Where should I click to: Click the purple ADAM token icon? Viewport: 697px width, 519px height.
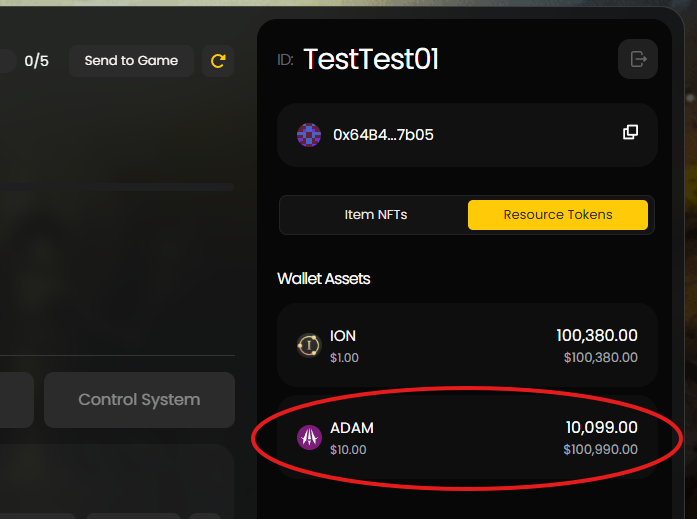[309, 437]
